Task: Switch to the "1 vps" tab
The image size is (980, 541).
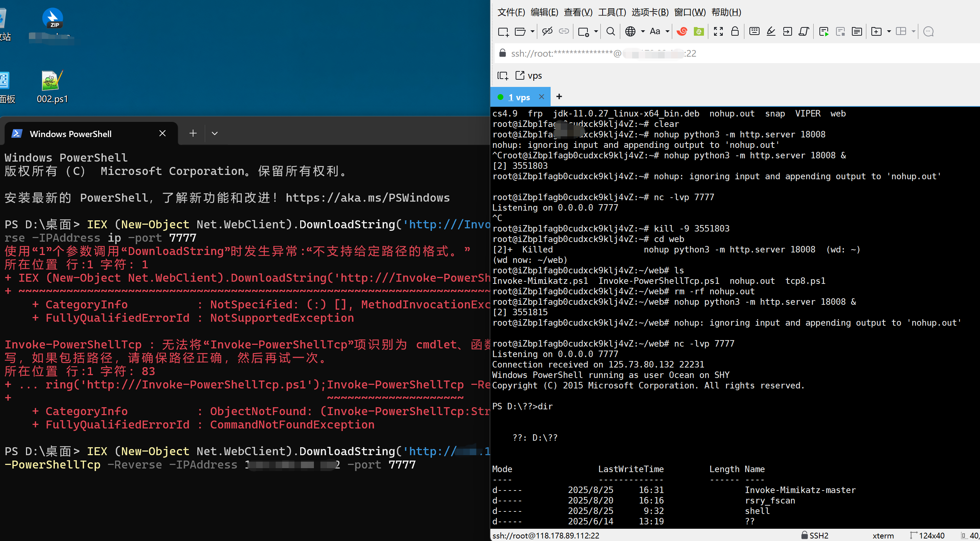Action: click(x=520, y=97)
